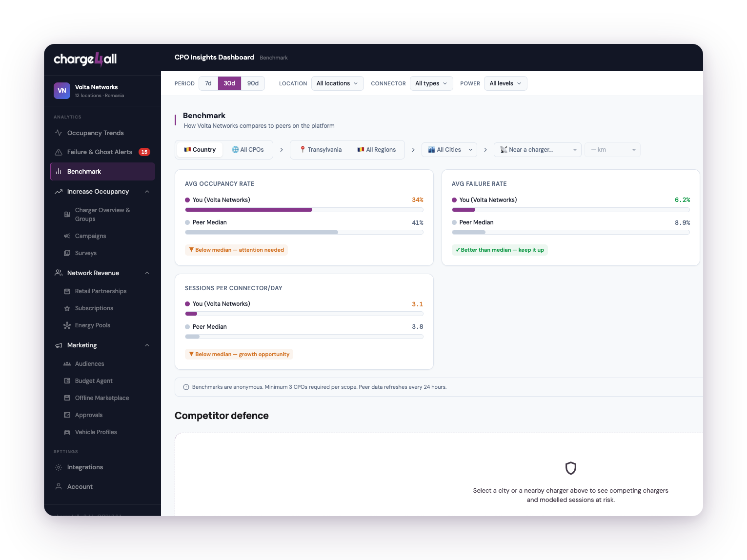The height and width of the screenshot is (560, 747).
Task: Click the Retail Partnerships store icon
Action: [x=67, y=291]
